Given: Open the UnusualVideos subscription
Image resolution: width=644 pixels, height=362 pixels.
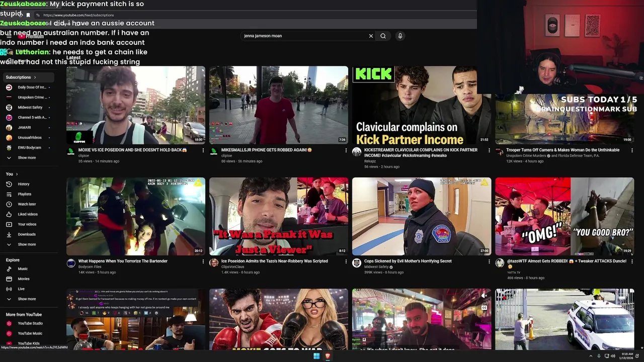Looking at the screenshot, I should tap(30, 138).
